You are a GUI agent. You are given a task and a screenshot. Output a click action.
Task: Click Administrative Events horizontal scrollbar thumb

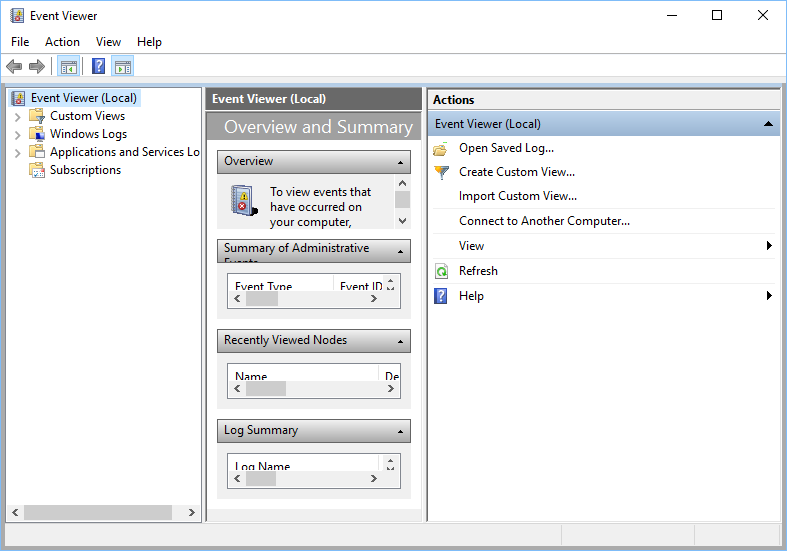[262, 299]
